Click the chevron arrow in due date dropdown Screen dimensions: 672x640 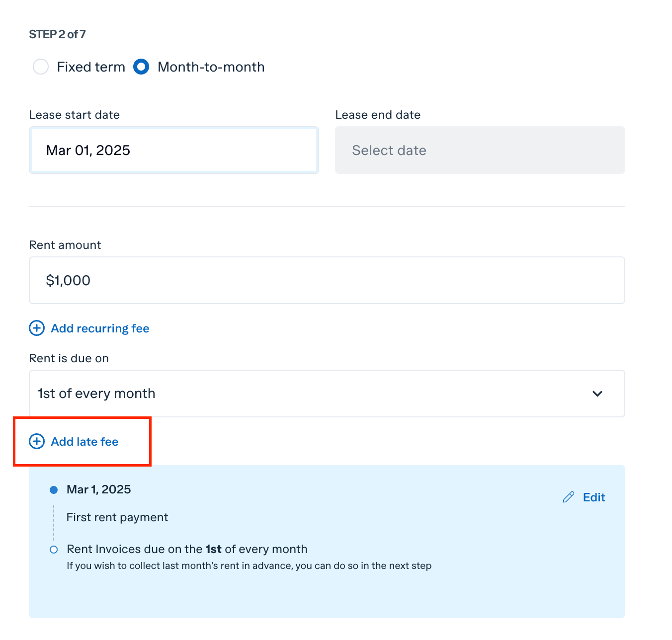tap(597, 394)
